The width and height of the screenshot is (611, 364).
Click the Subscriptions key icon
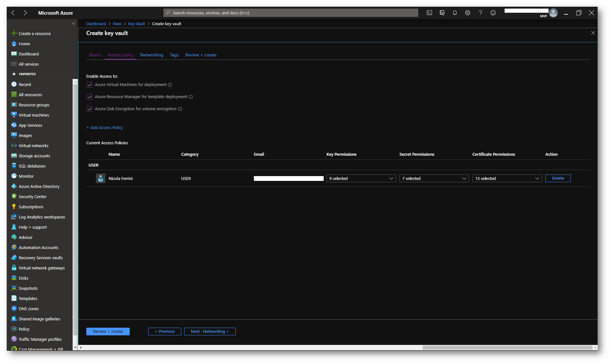(x=14, y=207)
